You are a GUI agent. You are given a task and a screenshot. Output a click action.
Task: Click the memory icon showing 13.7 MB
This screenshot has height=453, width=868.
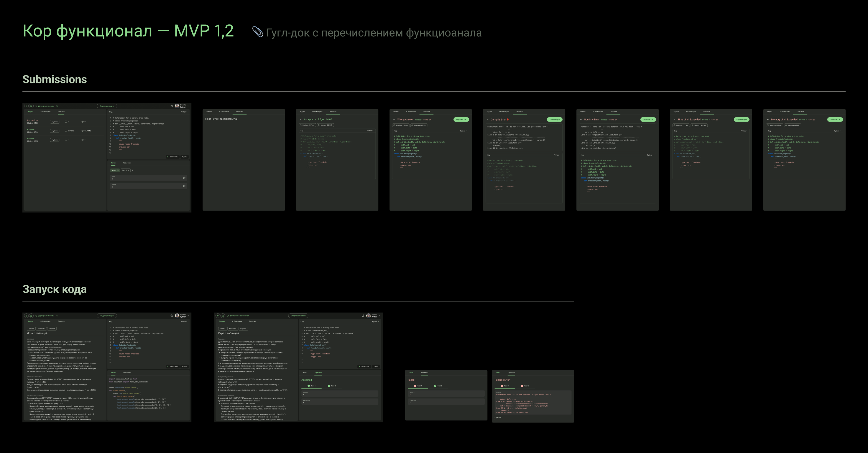82,131
